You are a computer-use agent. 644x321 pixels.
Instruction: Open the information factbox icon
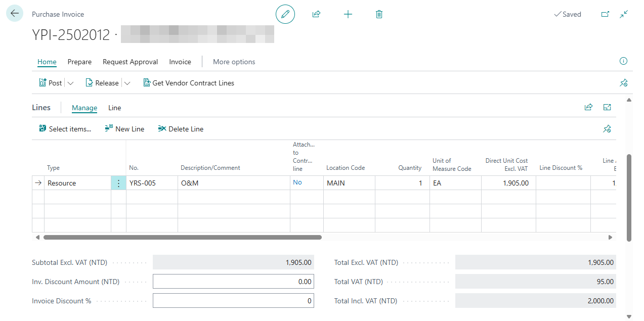tap(624, 61)
